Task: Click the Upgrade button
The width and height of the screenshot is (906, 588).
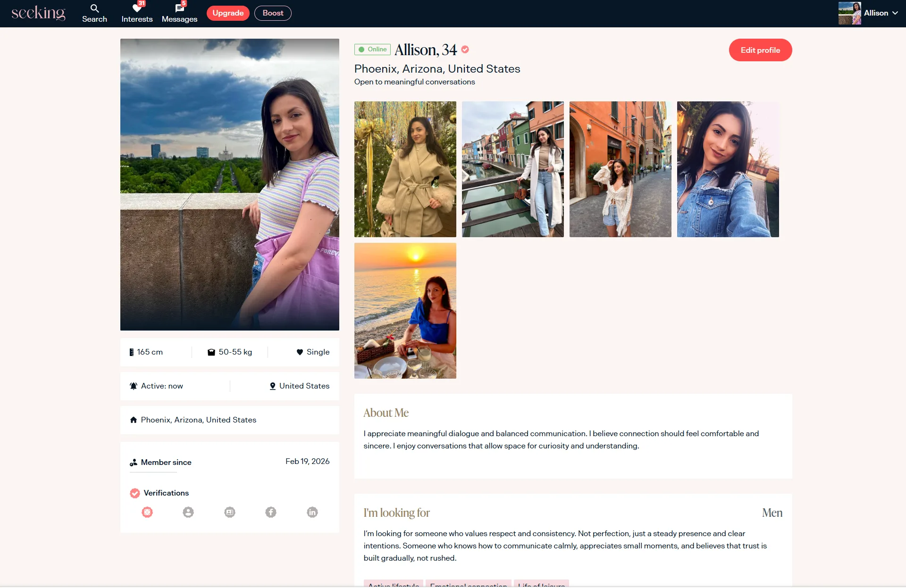Action: click(228, 13)
